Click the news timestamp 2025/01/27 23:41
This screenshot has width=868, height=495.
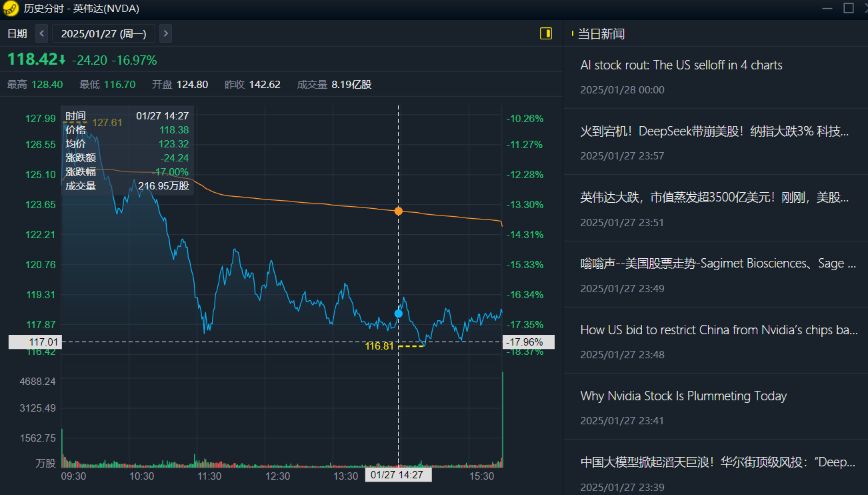tap(622, 421)
